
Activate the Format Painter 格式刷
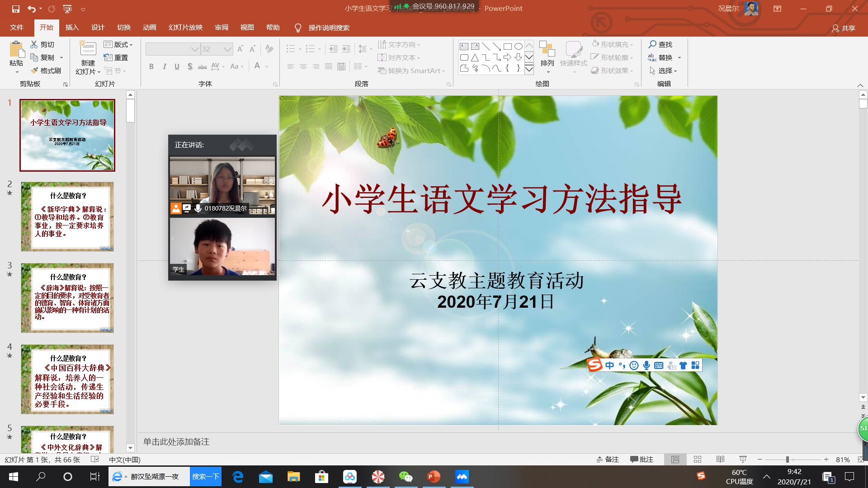coord(46,70)
